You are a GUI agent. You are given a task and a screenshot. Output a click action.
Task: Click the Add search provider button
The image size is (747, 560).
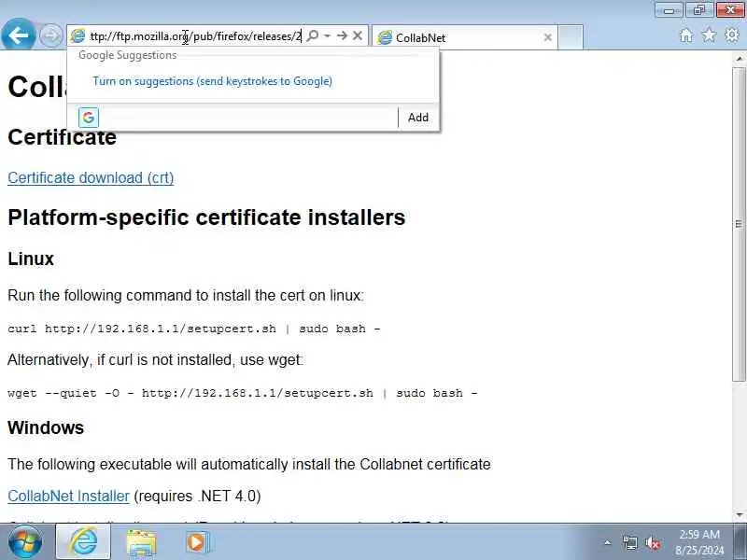point(417,118)
